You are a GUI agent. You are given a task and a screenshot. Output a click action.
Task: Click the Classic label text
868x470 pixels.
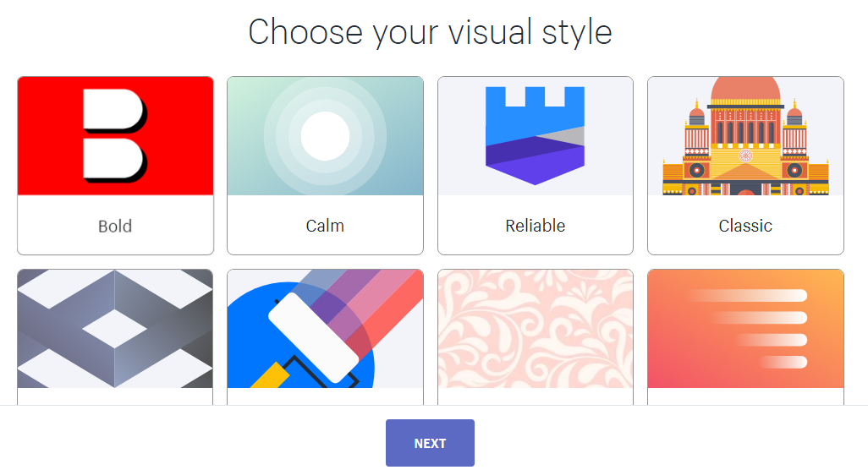click(745, 226)
